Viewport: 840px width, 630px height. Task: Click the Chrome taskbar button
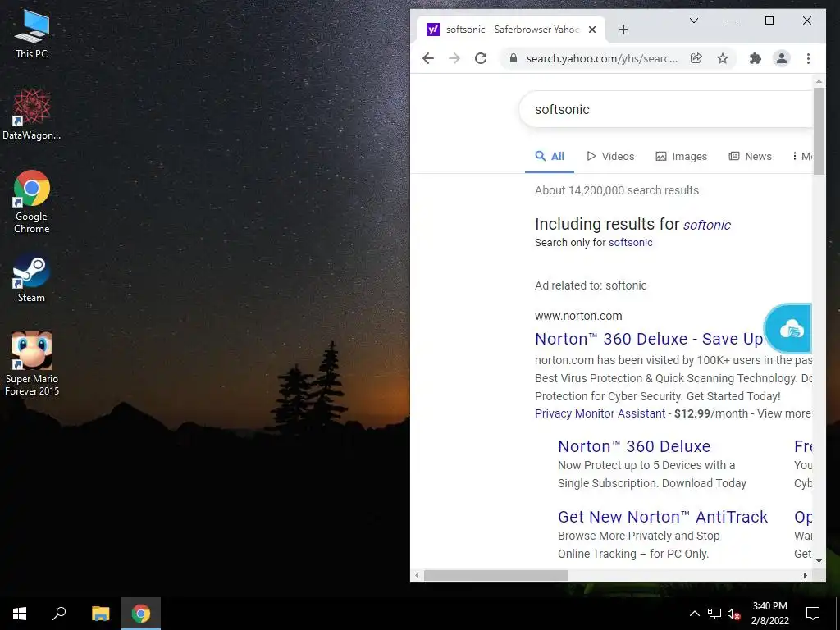pyautogui.click(x=141, y=614)
